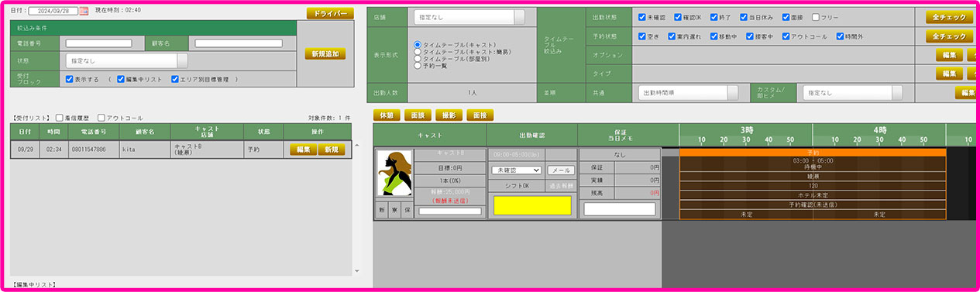Enable the アウトコール checkbox in 受付リスト
Screen dimensions: 980x292
(x=101, y=118)
